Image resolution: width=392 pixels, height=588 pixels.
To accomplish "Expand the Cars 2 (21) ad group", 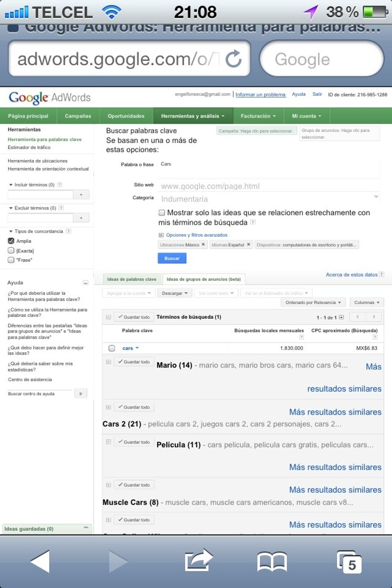I will click(108, 407).
